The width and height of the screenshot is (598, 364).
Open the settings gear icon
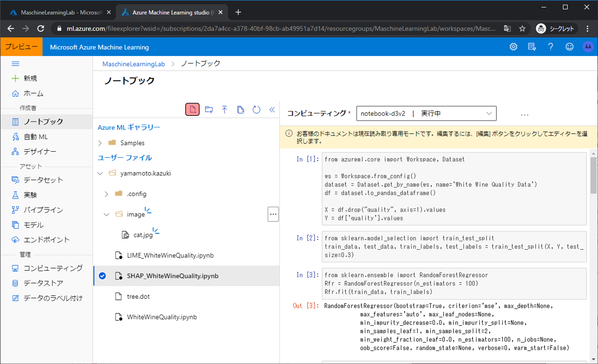[513, 47]
